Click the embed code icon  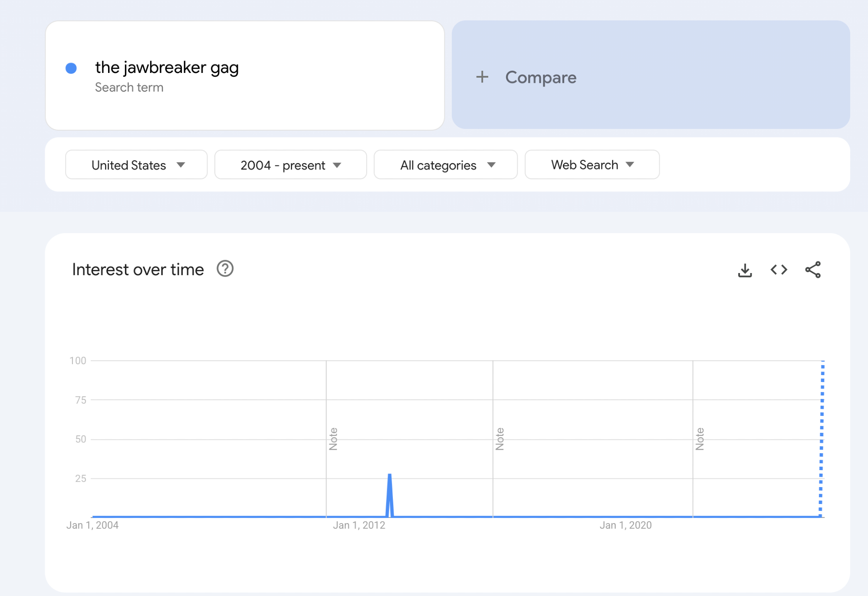[779, 270]
